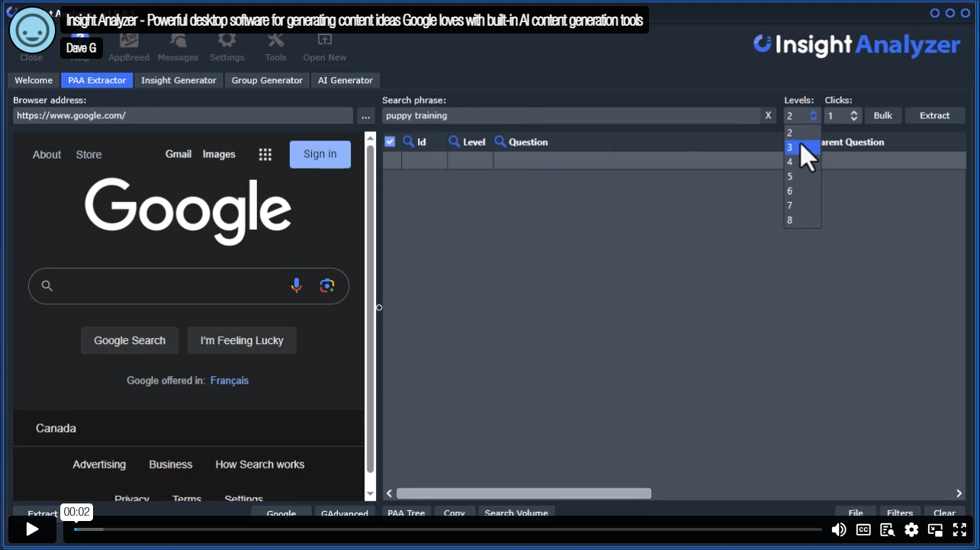Click the Sign in button
Viewport: 980px width, 550px height.
(x=320, y=154)
